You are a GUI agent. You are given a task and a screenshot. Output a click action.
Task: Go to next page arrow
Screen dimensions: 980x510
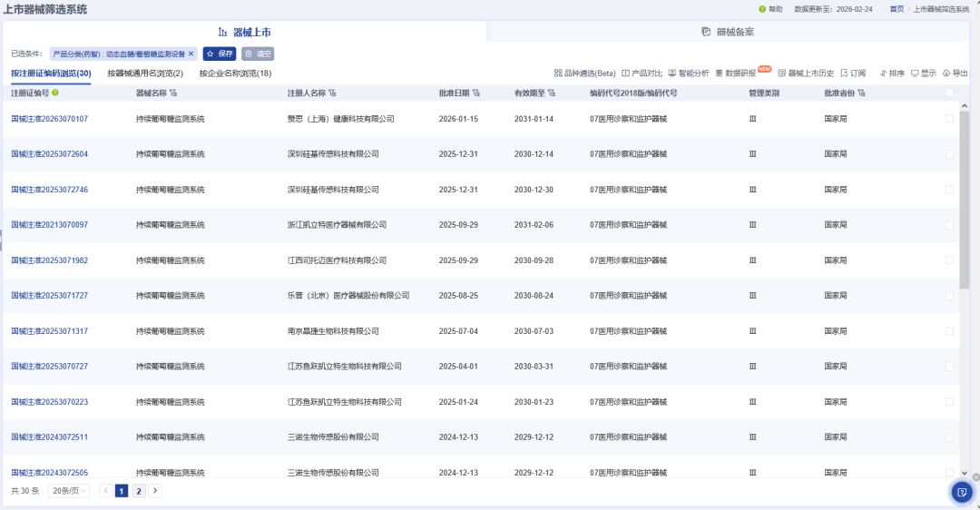[x=155, y=491]
